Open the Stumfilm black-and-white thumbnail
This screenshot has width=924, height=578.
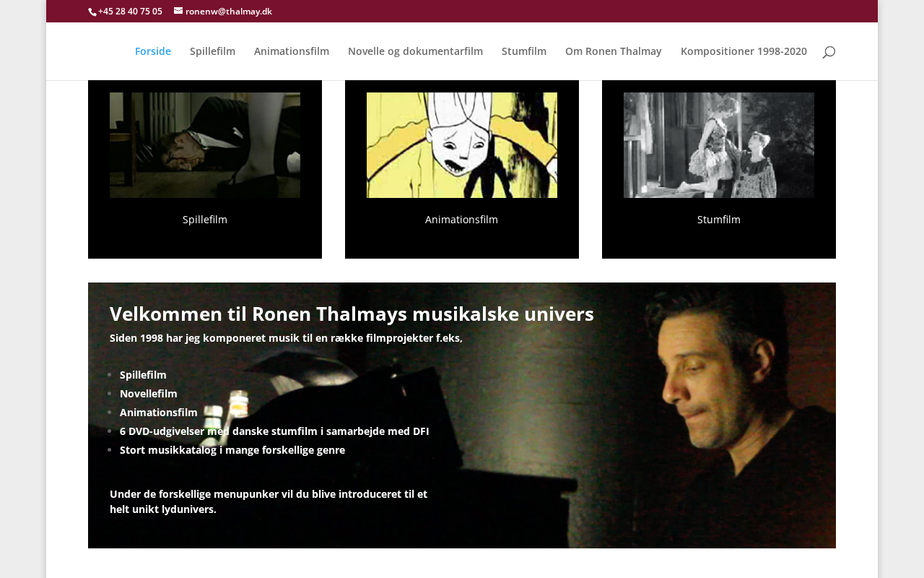(719, 145)
